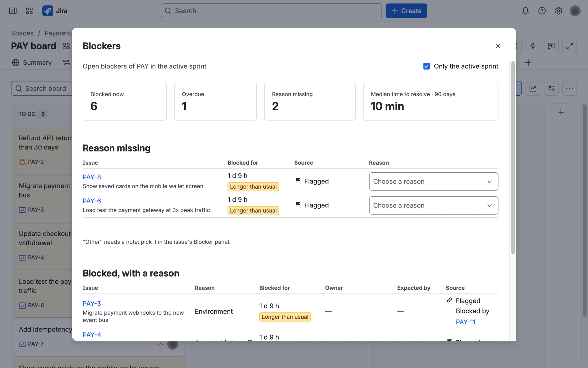Click the Blockers dialog scrollbar
Image resolution: width=588 pixels, height=368 pixels.
tap(513, 157)
